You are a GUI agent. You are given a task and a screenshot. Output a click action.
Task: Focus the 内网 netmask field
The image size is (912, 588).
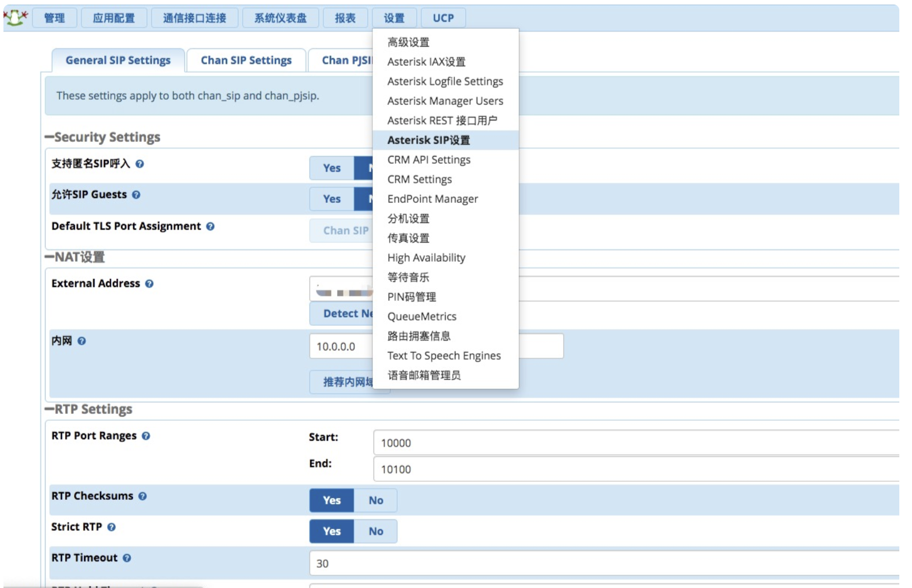coord(541,346)
